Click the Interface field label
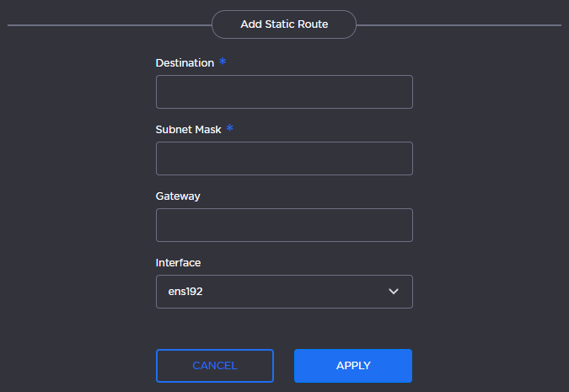Screen dimensions: 569x392 coord(178,262)
